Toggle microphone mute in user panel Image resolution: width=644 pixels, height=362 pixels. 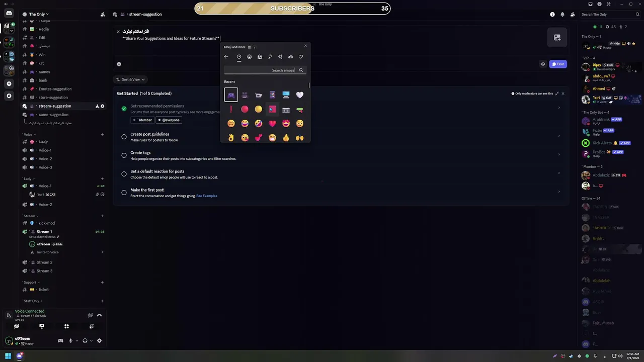point(70,340)
